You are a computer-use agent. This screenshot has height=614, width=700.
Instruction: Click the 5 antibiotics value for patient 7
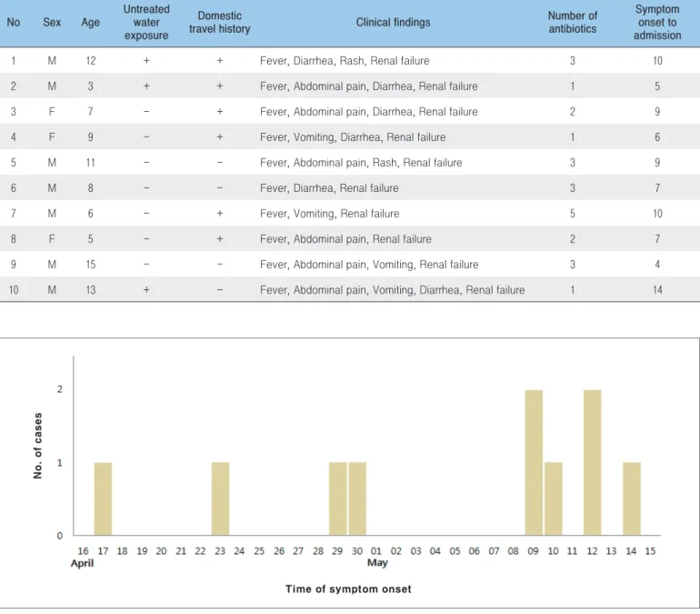pyautogui.click(x=573, y=214)
